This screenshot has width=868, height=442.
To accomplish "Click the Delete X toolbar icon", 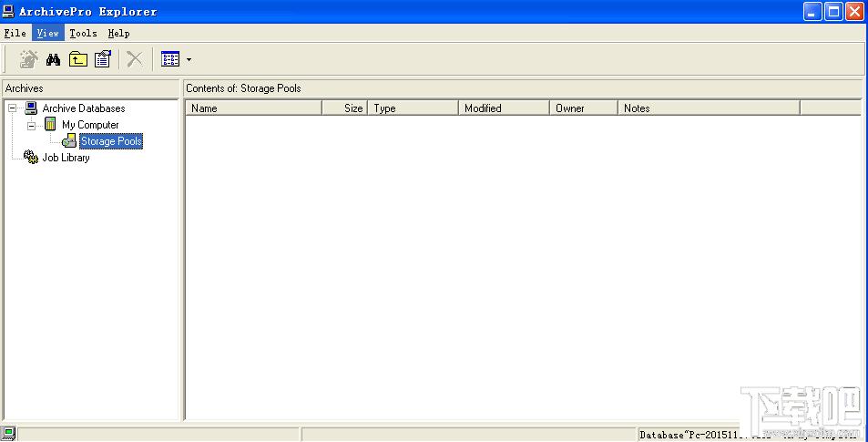I will coord(135,59).
